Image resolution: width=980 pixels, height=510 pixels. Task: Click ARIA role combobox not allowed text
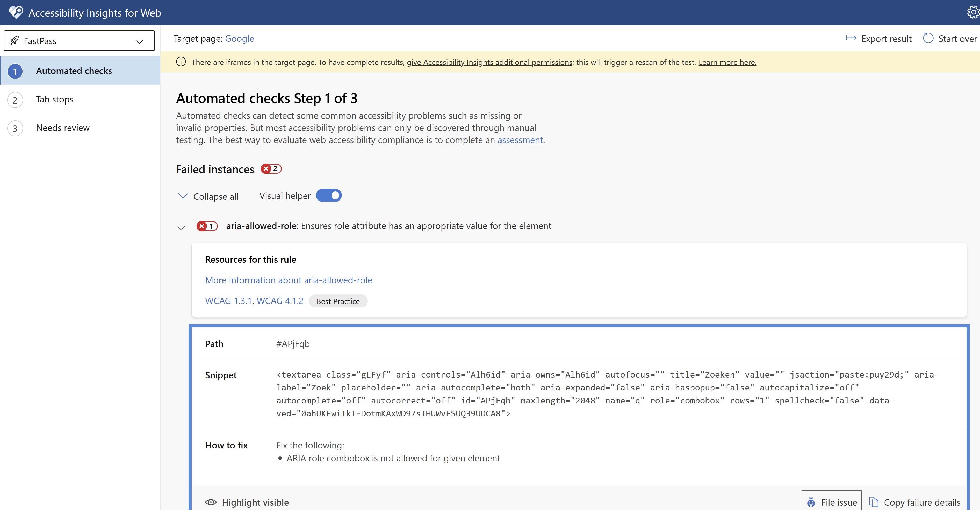coord(393,458)
